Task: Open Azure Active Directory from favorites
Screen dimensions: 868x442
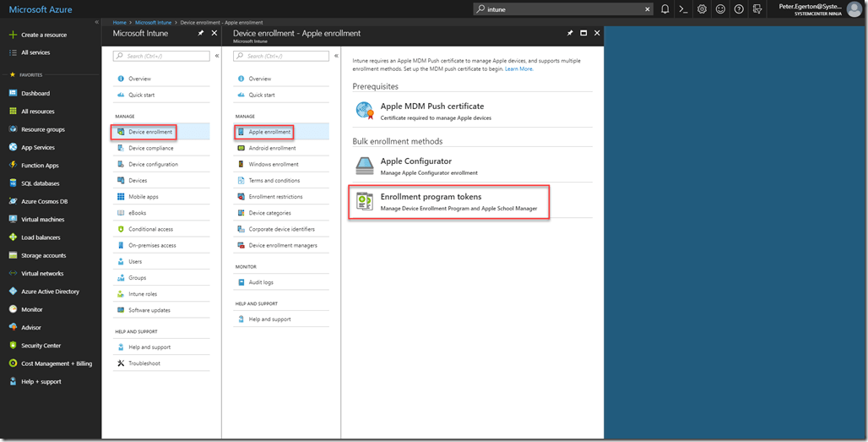Action: [50, 292]
